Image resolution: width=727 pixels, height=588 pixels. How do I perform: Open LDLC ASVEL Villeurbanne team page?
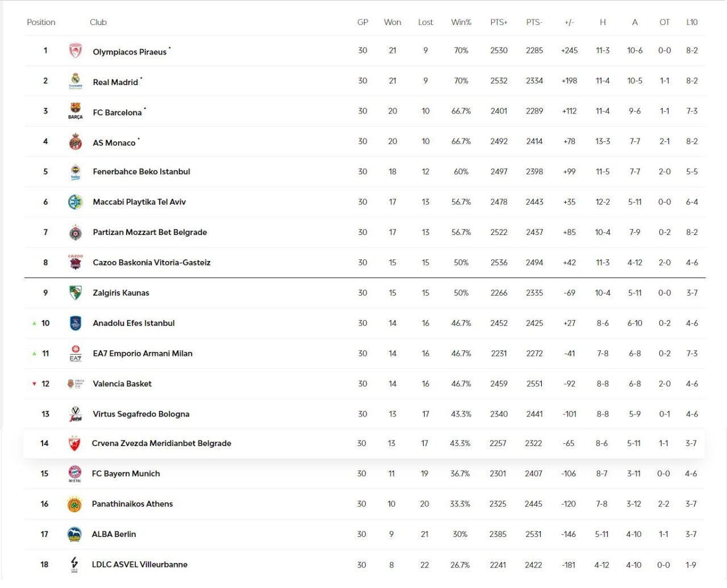pos(140,565)
